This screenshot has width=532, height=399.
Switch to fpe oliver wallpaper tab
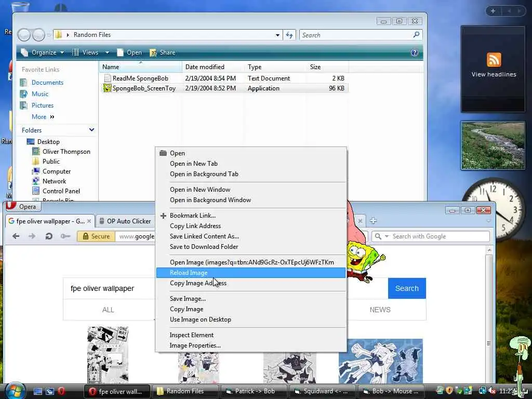click(50, 221)
